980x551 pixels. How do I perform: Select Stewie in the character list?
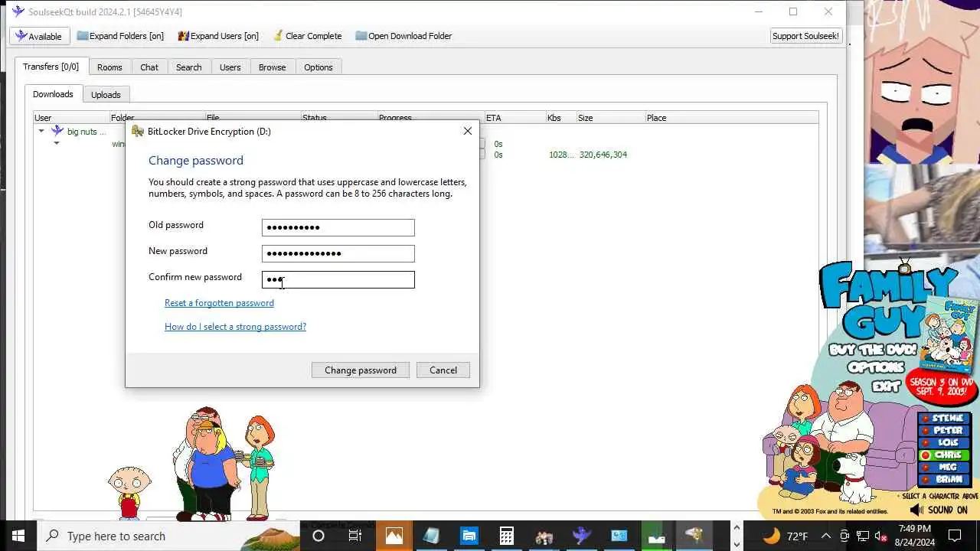944,419
